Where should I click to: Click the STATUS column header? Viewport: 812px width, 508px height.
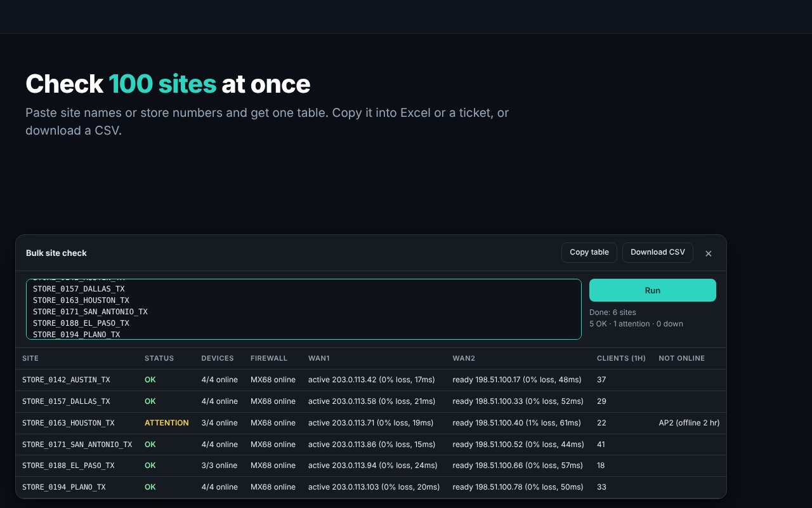click(159, 358)
